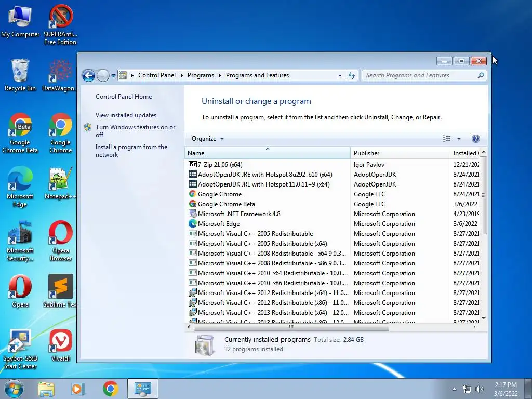Click the search magnifier icon
532x399 pixels.
point(481,75)
